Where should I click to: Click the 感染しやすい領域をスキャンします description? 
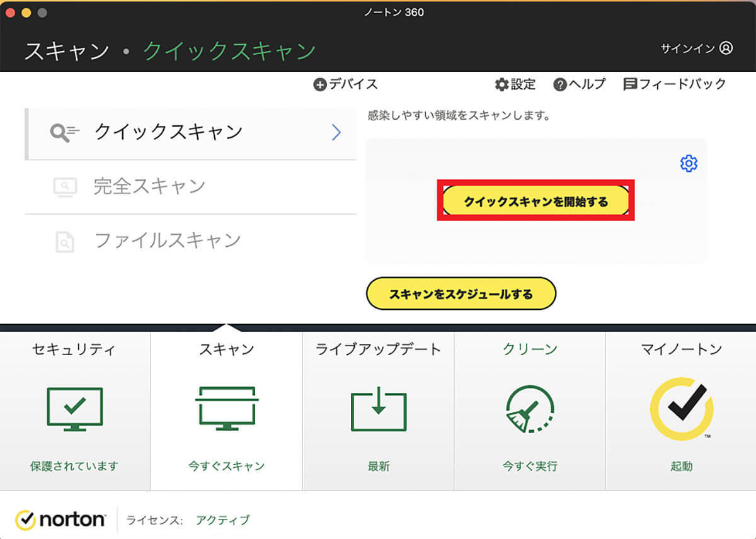tap(459, 116)
